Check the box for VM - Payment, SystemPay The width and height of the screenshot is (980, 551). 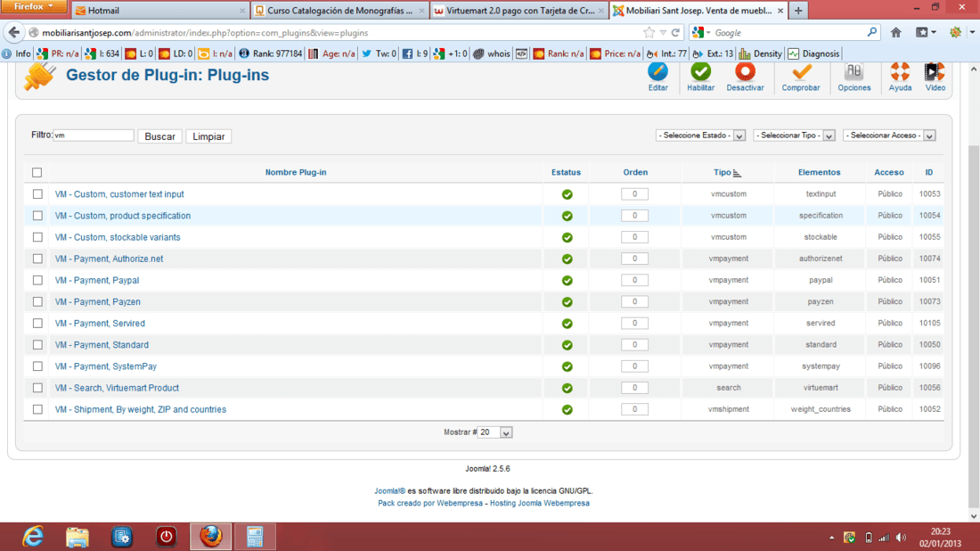click(37, 366)
